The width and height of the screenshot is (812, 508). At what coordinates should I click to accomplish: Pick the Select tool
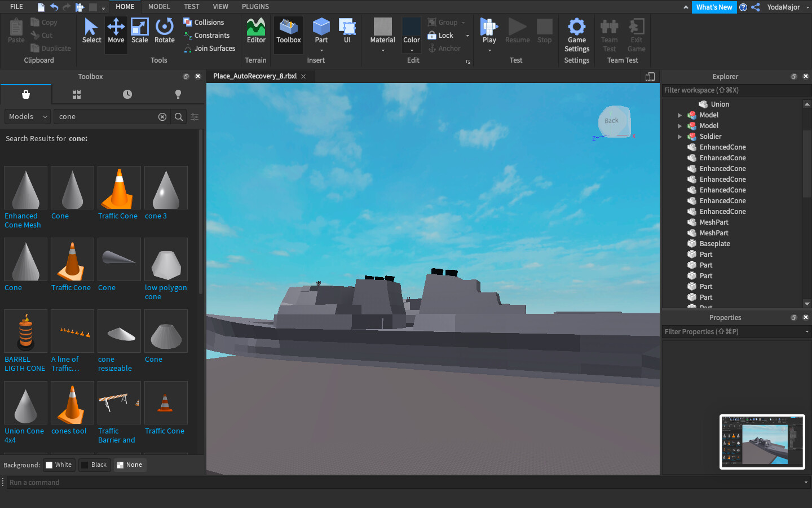point(92,31)
